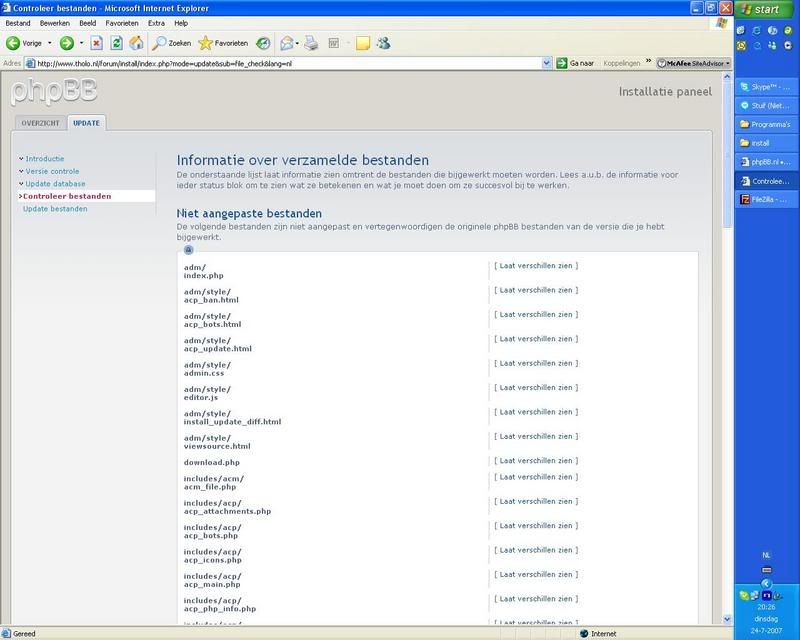
Task: Click the Mail icon in the toolbar
Action: tap(287, 43)
